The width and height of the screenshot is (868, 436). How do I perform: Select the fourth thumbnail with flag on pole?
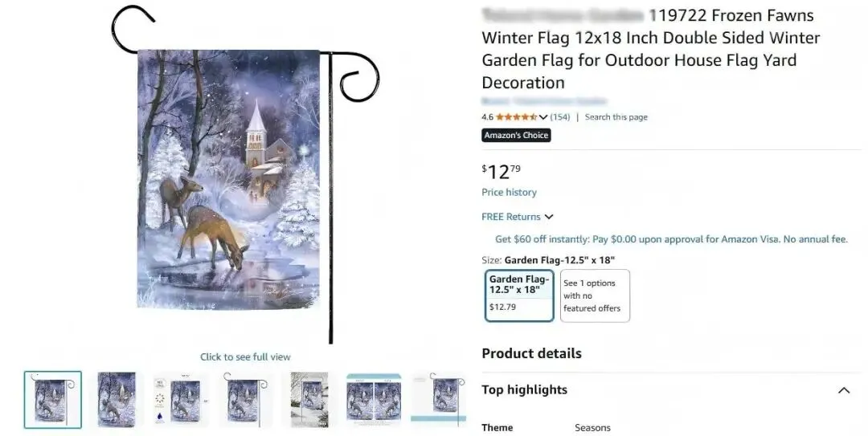[x=245, y=400]
